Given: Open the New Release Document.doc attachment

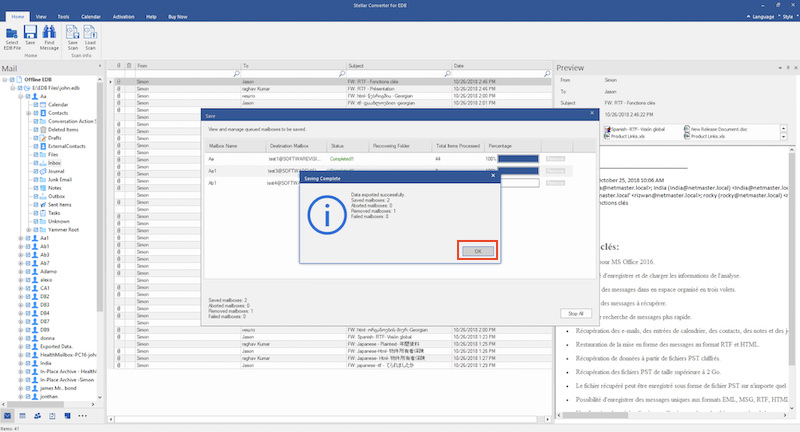Looking at the screenshot, I should 715,129.
